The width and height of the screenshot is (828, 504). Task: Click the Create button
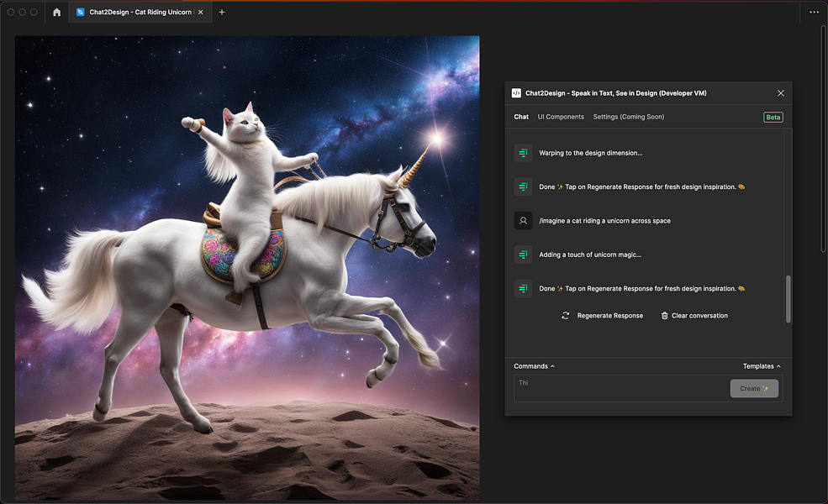pos(754,388)
